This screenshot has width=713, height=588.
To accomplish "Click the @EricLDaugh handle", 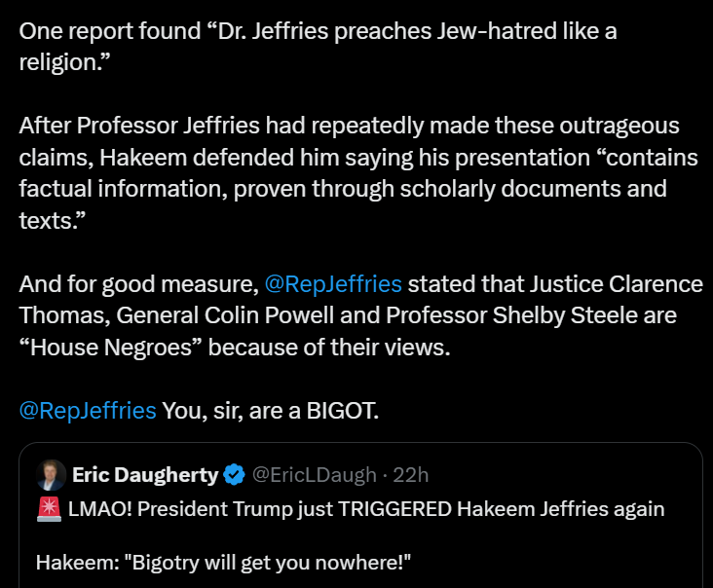I will click(x=314, y=475).
